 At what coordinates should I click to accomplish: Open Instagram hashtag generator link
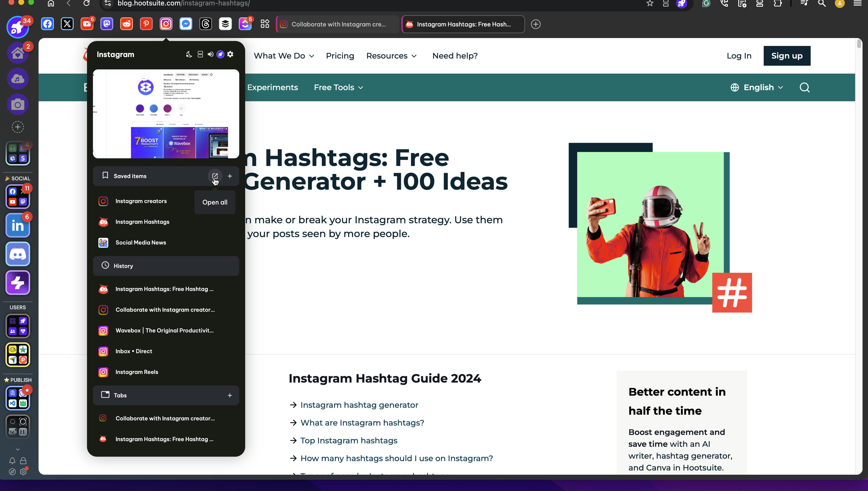[359, 405]
